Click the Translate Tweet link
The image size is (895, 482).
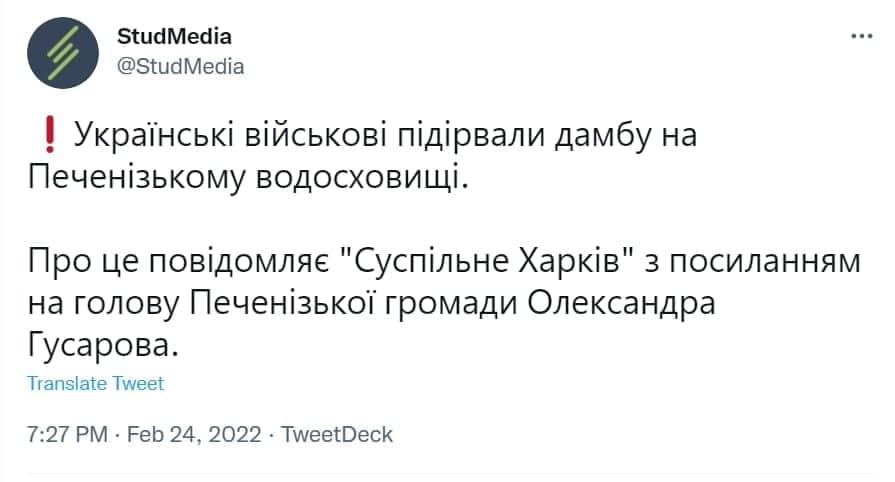coord(95,383)
